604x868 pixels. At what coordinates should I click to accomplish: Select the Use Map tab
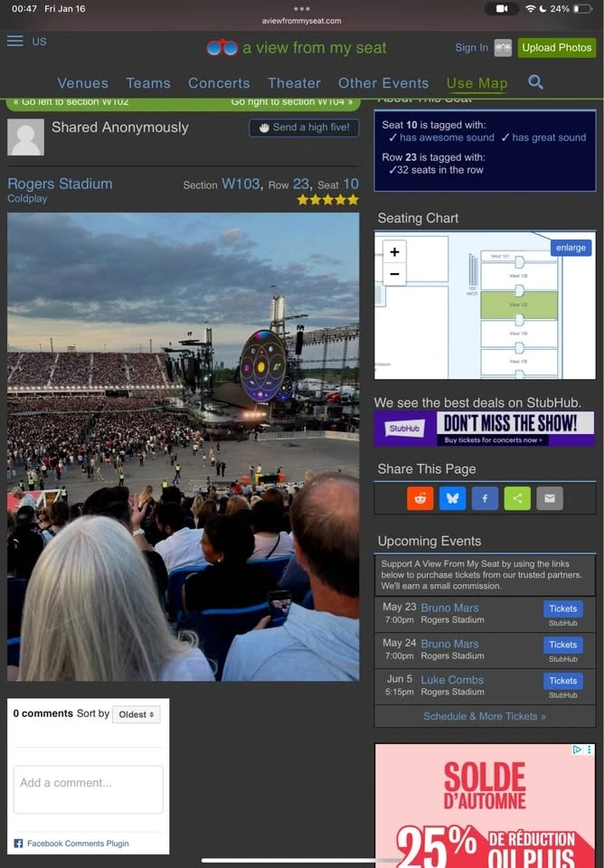[477, 83]
